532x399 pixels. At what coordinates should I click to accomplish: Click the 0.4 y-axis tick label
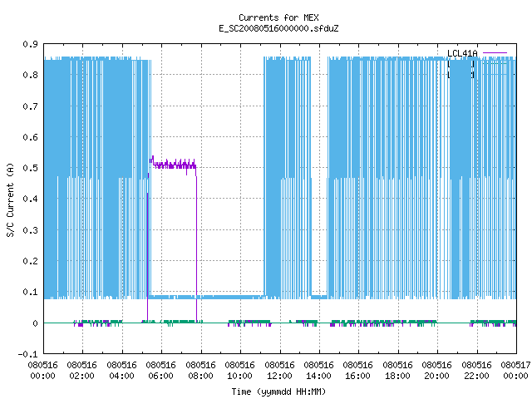(30, 199)
